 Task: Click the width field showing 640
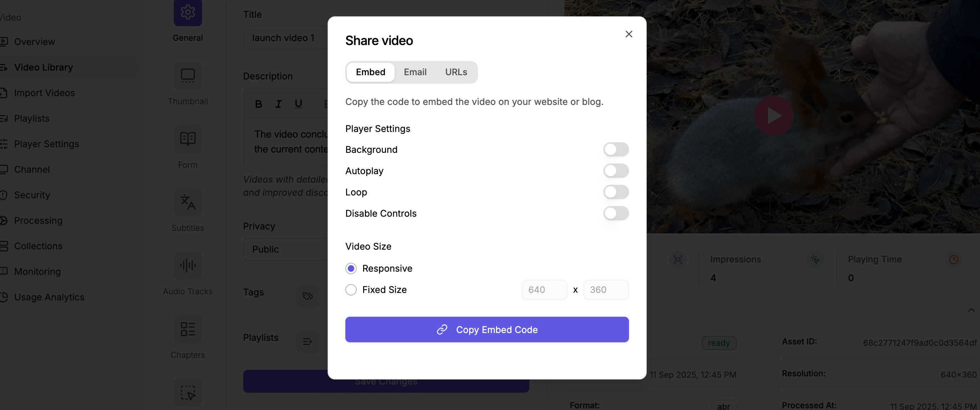(544, 290)
